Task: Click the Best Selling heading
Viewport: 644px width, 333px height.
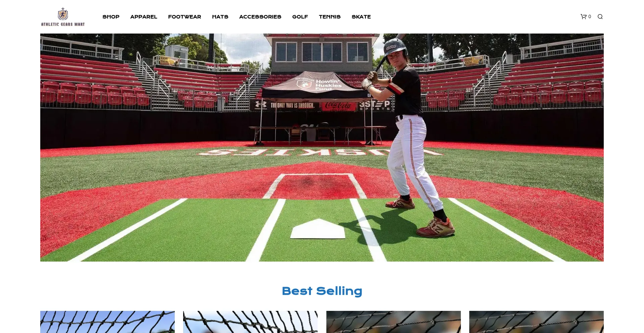Action: 322,291
